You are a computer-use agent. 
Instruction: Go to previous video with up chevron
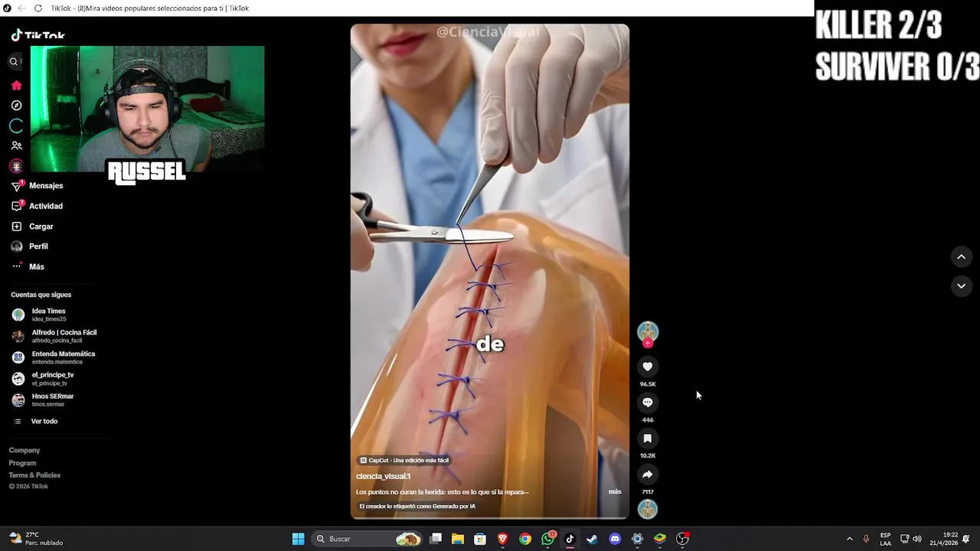[962, 256]
